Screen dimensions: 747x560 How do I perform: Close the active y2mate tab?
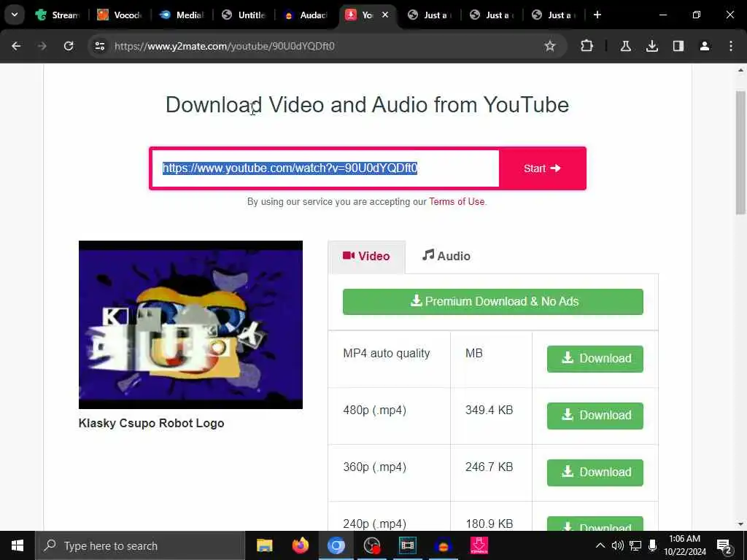click(385, 15)
